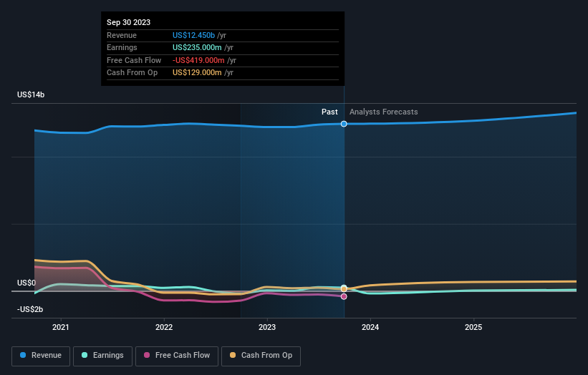588x375 pixels.
Task: Click the 'Past' label on the chart
Action: click(329, 112)
